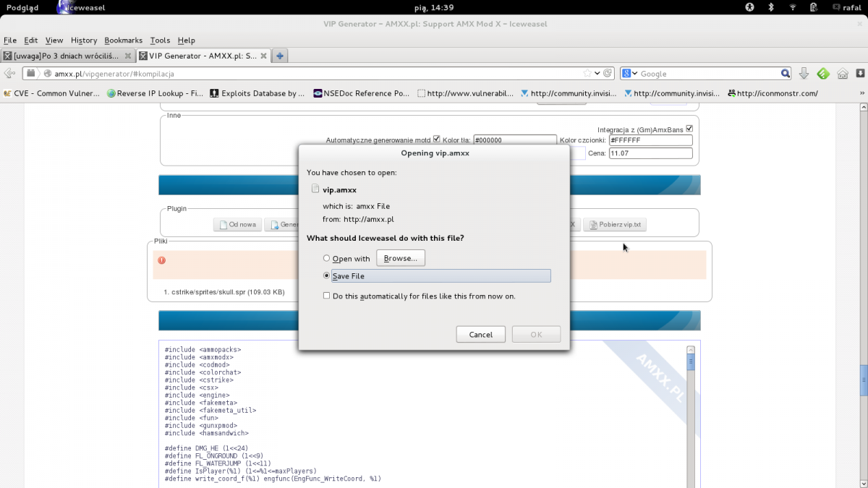Click the green diamond toolbar icon
This screenshot has height=488, width=868.
coord(823,73)
